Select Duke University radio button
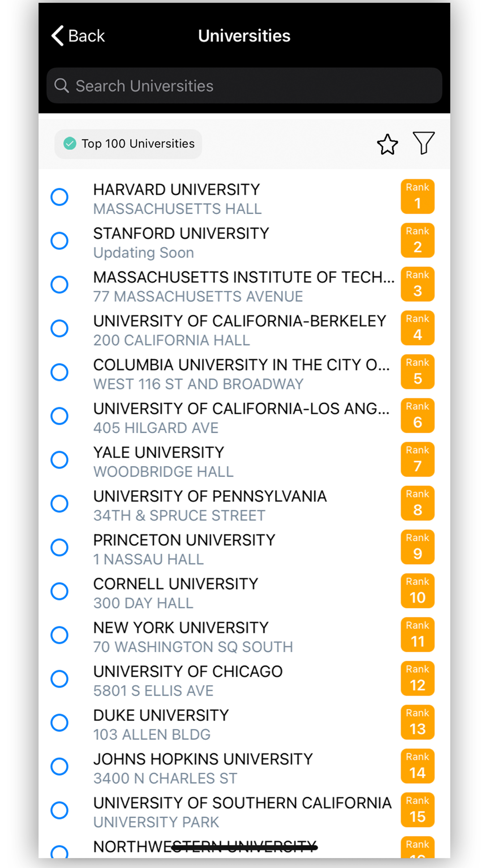 [x=60, y=722]
